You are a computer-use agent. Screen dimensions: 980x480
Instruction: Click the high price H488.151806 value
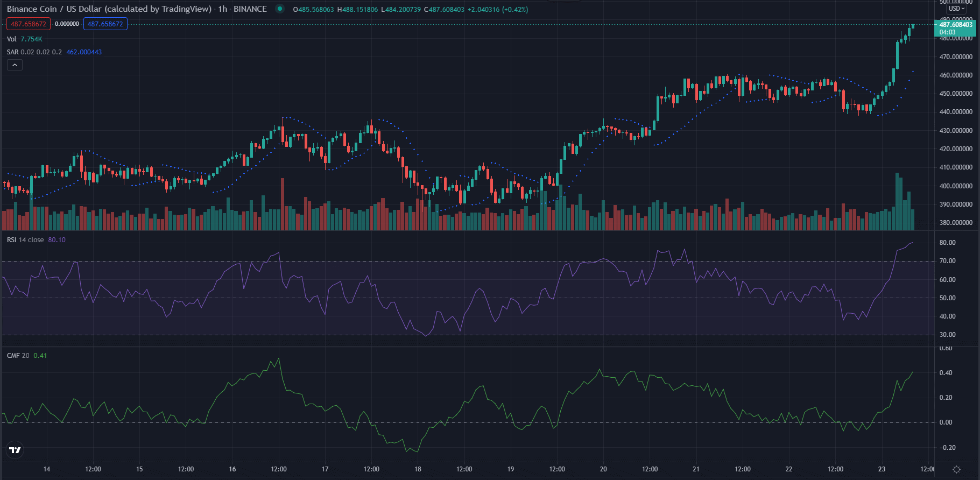click(357, 10)
